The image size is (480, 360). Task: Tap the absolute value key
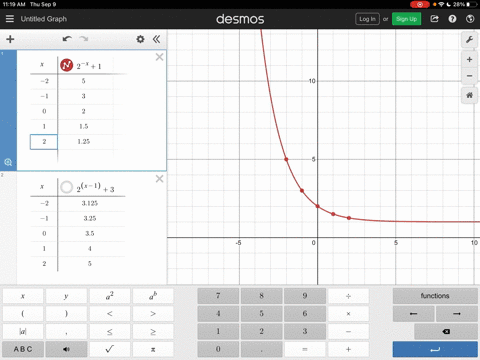pos(23,332)
